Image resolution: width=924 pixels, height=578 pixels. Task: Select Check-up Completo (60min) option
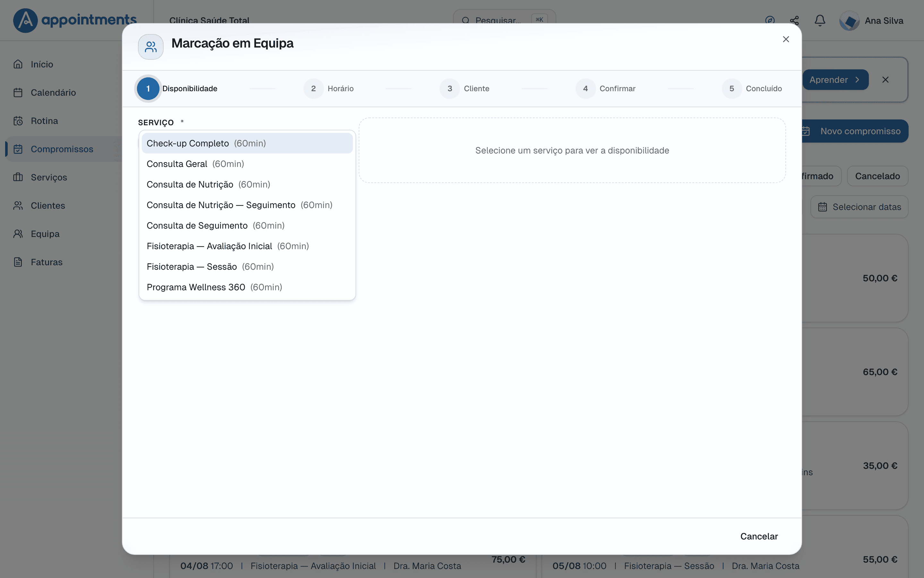tap(247, 143)
